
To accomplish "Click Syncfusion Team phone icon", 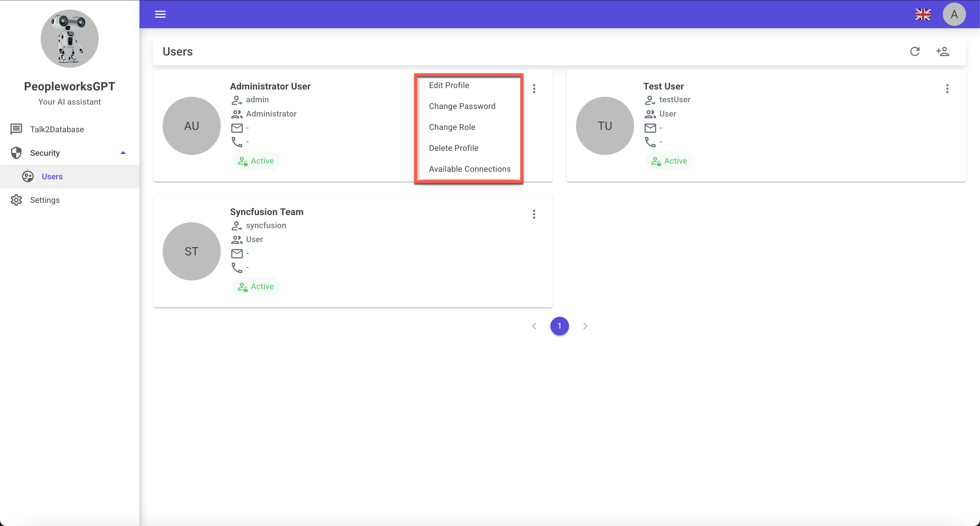I will tap(237, 268).
